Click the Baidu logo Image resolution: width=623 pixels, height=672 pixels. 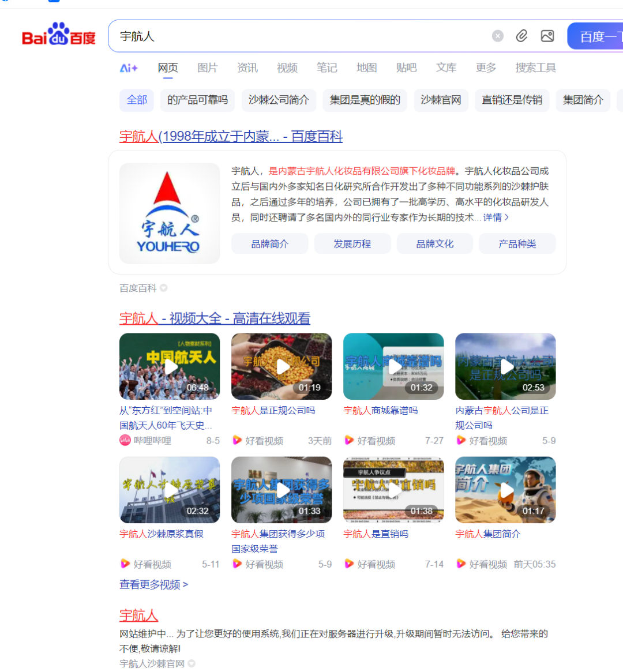(58, 36)
